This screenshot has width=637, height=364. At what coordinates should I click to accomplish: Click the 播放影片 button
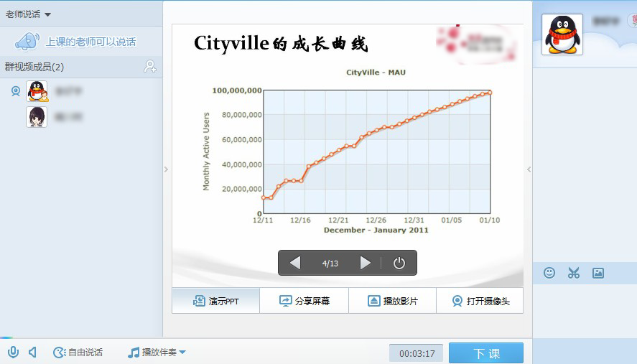click(x=392, y=301)
